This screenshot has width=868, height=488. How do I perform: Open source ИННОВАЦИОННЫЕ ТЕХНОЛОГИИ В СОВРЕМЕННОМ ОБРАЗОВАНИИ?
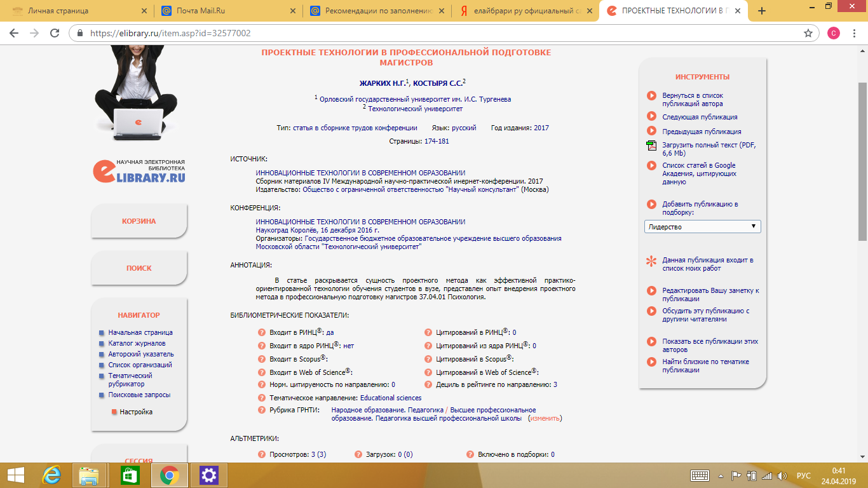[x=360, y=173]
